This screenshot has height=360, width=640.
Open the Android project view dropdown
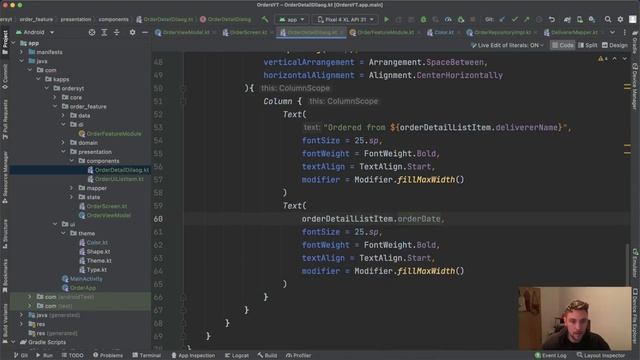pyautogui.click(x=35, y=32)
